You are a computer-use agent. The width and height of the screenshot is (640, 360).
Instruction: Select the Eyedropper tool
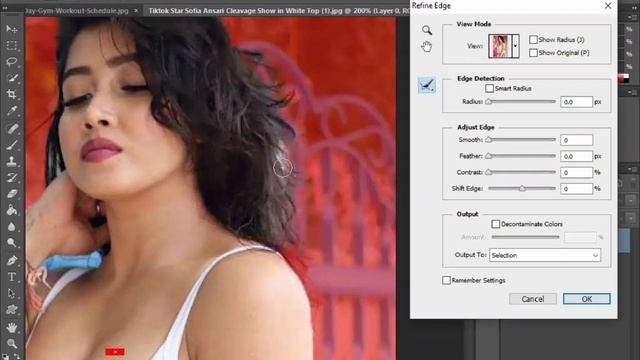(11, 111)
